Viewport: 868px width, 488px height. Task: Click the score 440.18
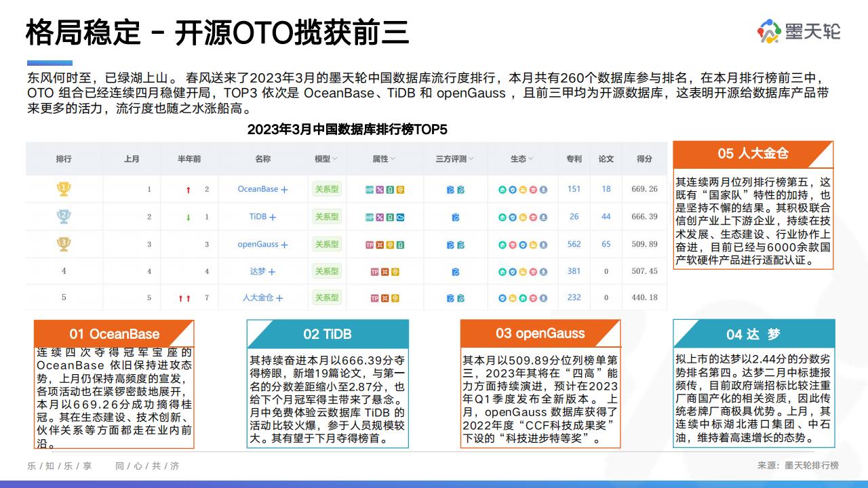pyautogui.click(x=644, y=298)
